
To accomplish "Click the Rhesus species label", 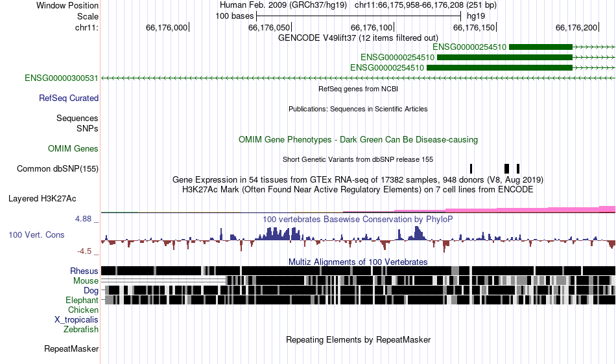I will coord(84,271).
